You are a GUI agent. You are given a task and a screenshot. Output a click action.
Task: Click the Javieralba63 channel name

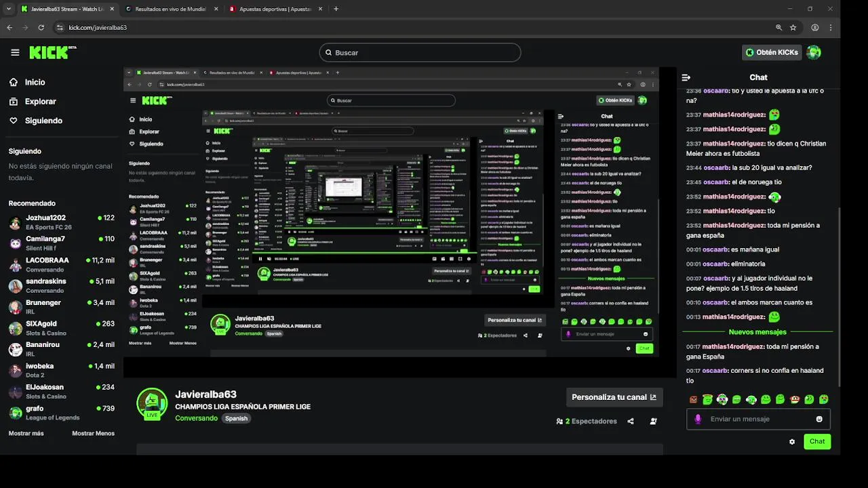(205, 394)
